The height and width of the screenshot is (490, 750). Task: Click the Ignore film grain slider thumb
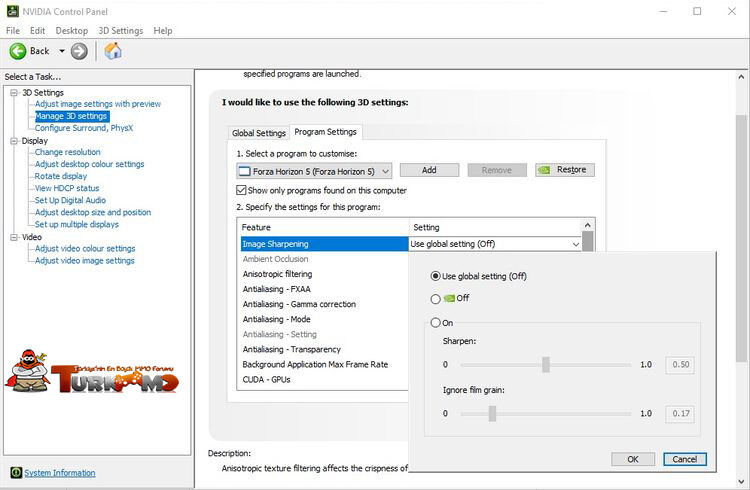point(492,413)
